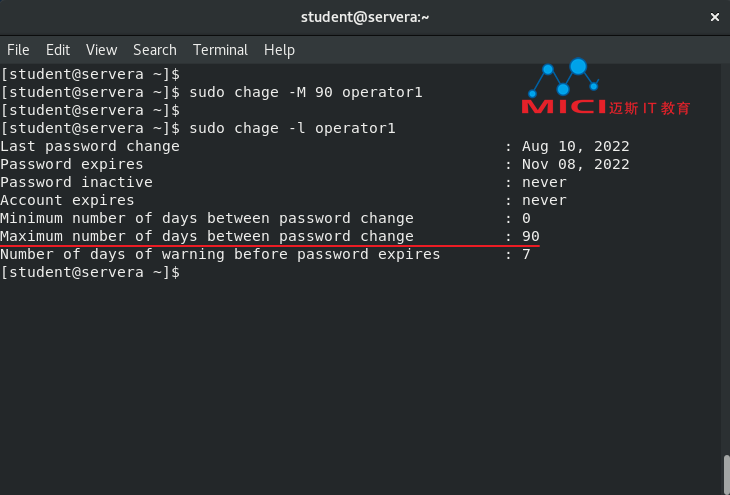Click the underlined maximum days value 90
This screenshot has height=495, width=730.
click(x=530, y=236)
